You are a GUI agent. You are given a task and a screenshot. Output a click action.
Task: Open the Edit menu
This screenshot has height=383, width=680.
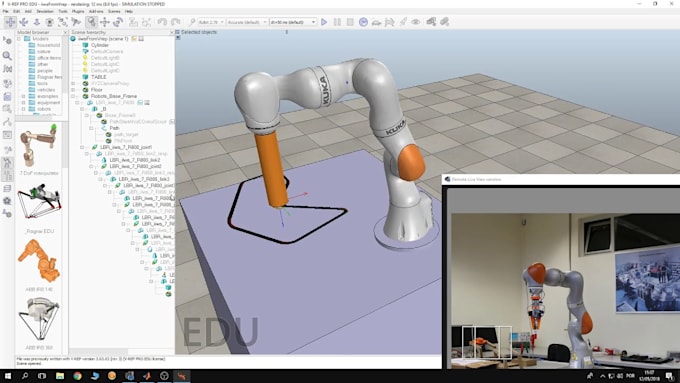point(16,11)
